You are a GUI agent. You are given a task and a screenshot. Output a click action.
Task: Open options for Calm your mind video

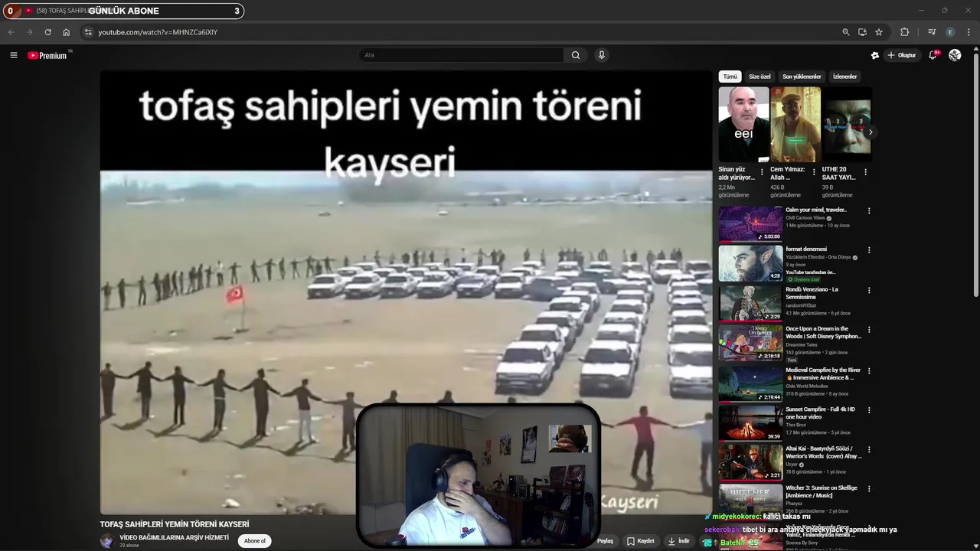[x=869, y=211]
